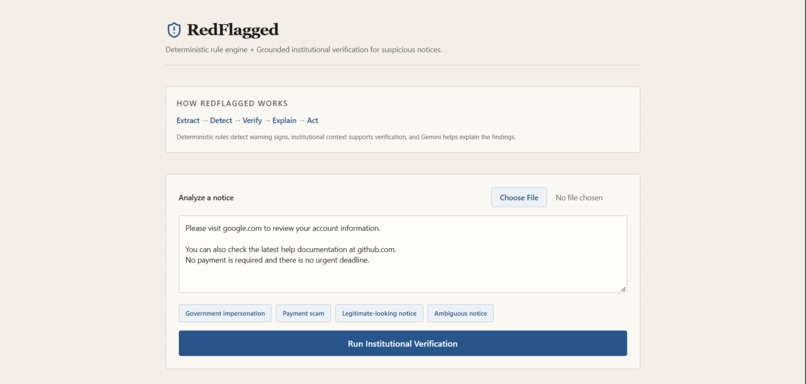
Task: Select the Detect step in the workflow
Action: (221, 120)
